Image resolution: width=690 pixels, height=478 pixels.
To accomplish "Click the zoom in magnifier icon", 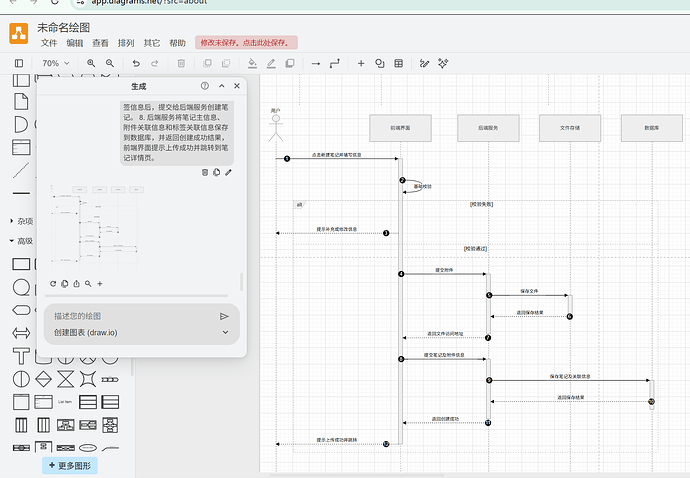I will tap(91, 63).
